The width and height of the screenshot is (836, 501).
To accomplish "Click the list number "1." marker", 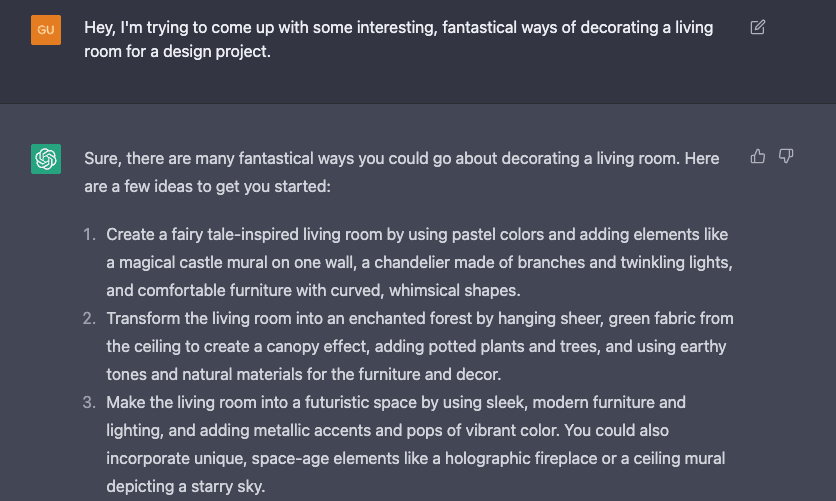I will tap(89, 235).
